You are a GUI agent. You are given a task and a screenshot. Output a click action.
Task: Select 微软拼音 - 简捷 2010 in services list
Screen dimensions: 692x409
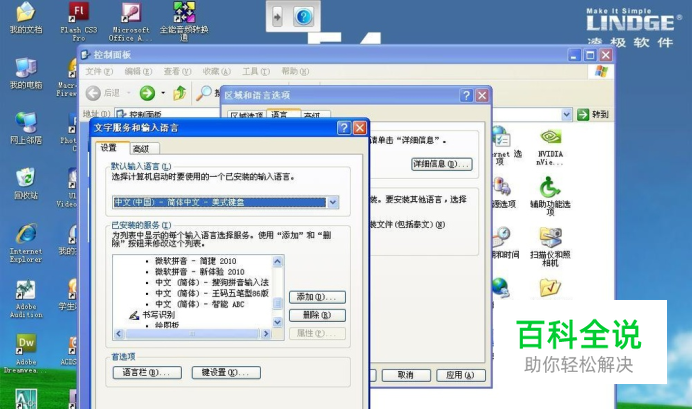[x=196, y=261]
